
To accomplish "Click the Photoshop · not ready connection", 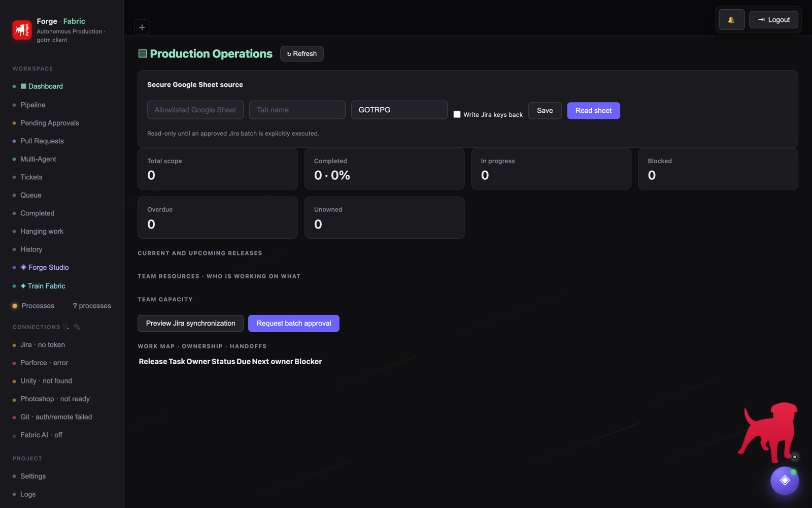I will [55, 399].
